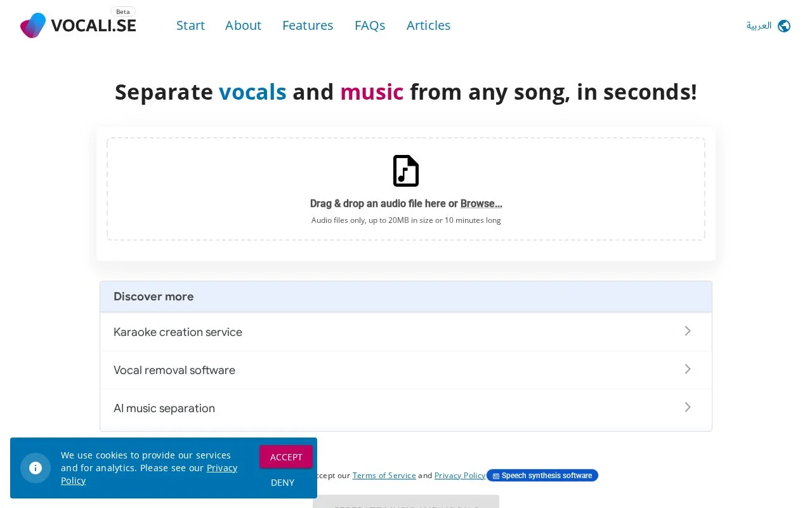The width and height of the screenshot is (812, 508).
Task: Go to the Features section
Action: (x=308, y=25)
